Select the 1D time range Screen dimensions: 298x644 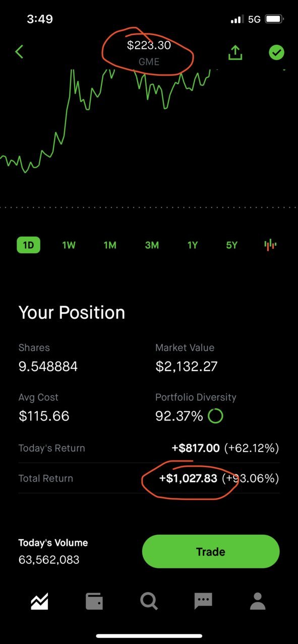pyautogui.click(x=28, y=245)
